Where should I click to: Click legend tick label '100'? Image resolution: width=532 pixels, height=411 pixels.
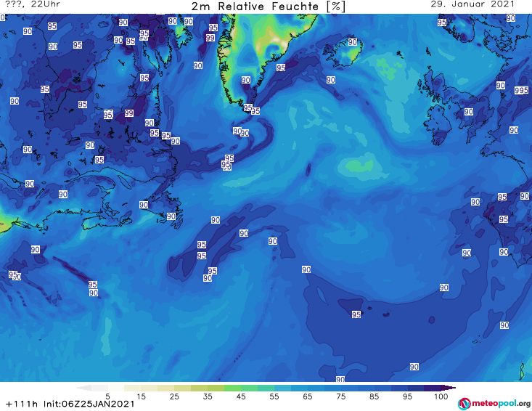[441, 396]
